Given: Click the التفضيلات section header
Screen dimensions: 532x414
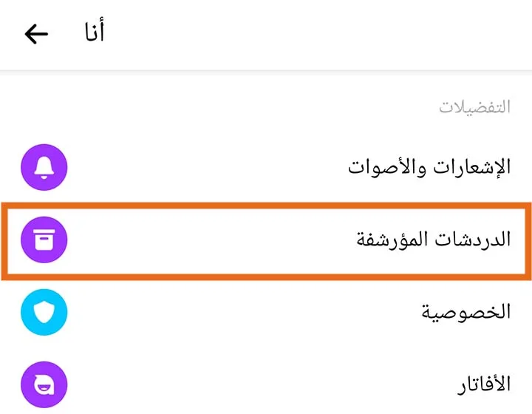Looking at the screenshot, I should point(474,107).
